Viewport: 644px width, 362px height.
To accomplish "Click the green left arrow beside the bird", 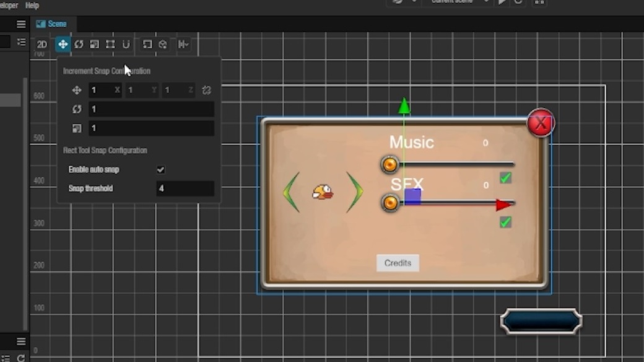I will 292,192.
